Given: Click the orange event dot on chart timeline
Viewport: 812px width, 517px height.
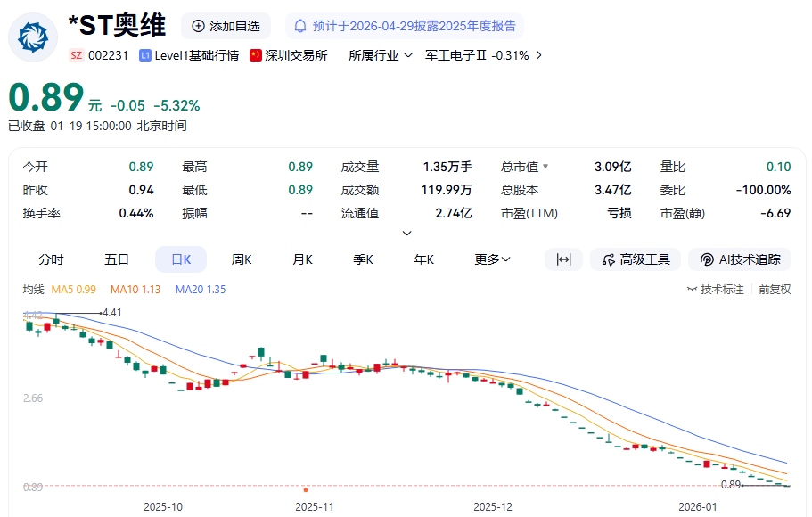Looking at the screenshot, I should (x=306, y=489).
